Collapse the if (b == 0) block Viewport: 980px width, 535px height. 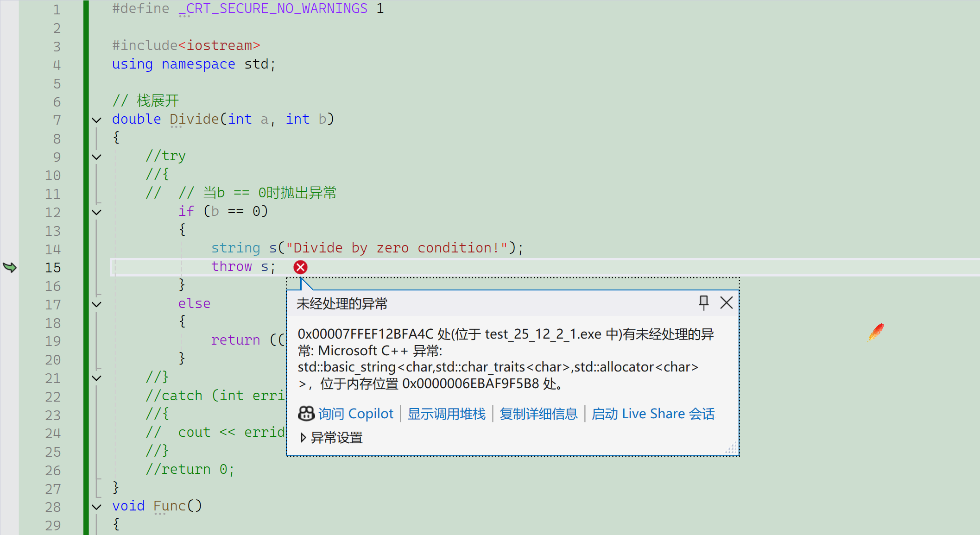tap(96, 212)
